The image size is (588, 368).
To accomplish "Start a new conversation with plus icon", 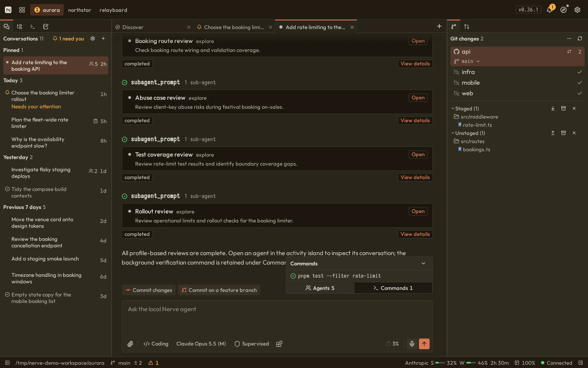I will point(103,38).
